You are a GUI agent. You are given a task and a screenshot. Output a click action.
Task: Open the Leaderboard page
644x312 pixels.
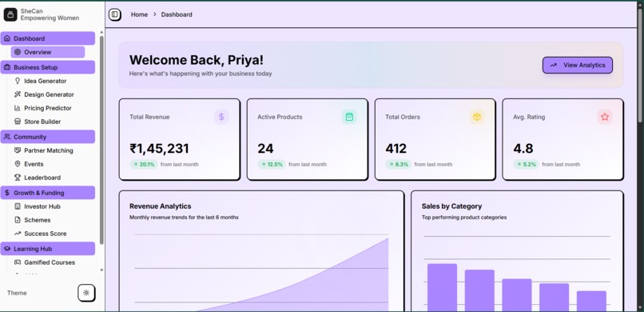pos(48,178)
